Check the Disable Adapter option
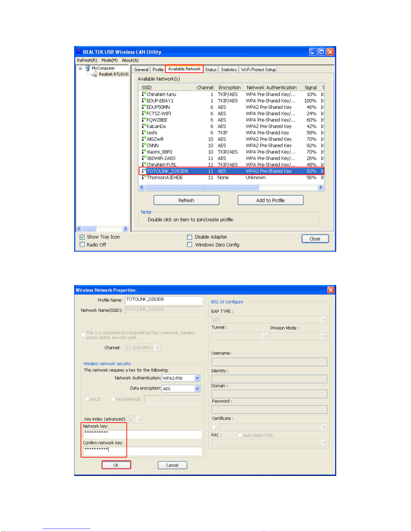The width and height of the screenshot is (411, 532). pyautogui.click(x=190, y=237)
